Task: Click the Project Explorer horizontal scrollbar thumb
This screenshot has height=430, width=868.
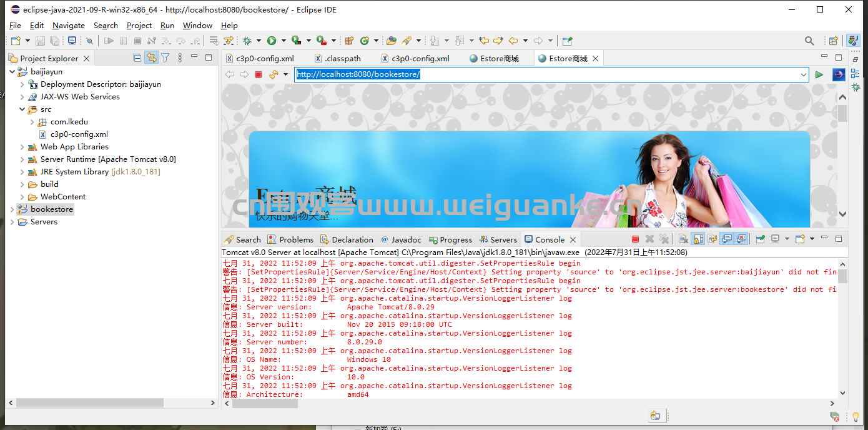Action: pyautogui.click(x=91, y=404)
